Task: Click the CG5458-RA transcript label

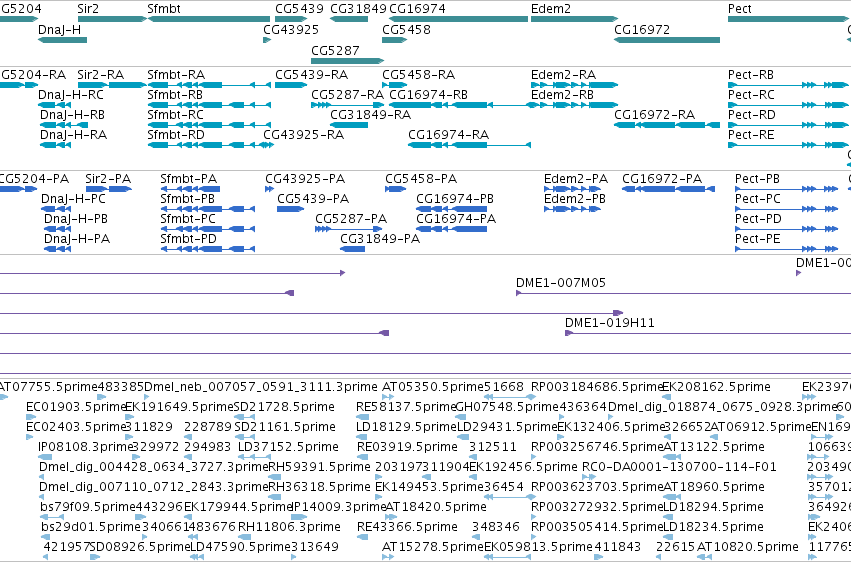Action: [x=418, y=74]
